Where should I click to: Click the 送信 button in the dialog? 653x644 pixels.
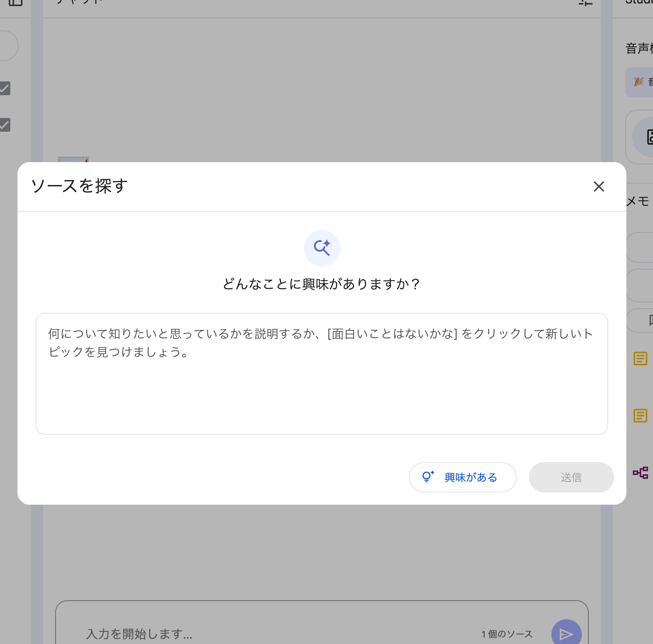tap(571, 477)
